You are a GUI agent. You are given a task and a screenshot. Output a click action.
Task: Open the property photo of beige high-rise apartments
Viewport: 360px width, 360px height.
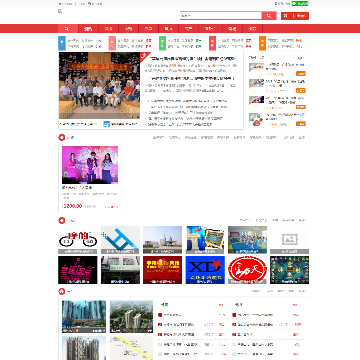84,348
